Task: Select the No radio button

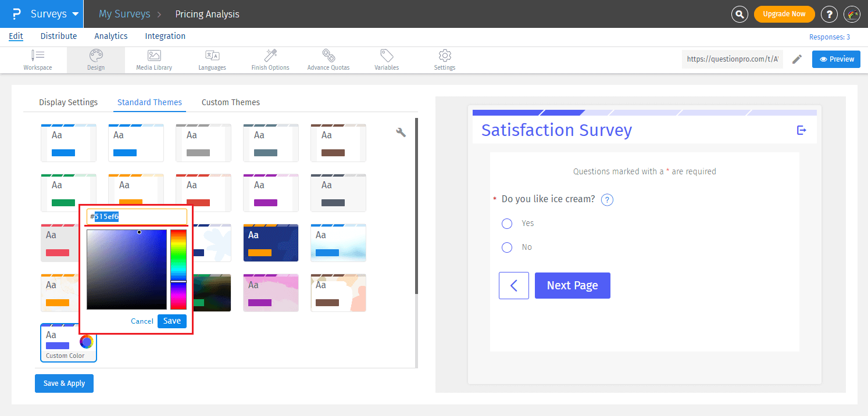Action: pos(506,247)
